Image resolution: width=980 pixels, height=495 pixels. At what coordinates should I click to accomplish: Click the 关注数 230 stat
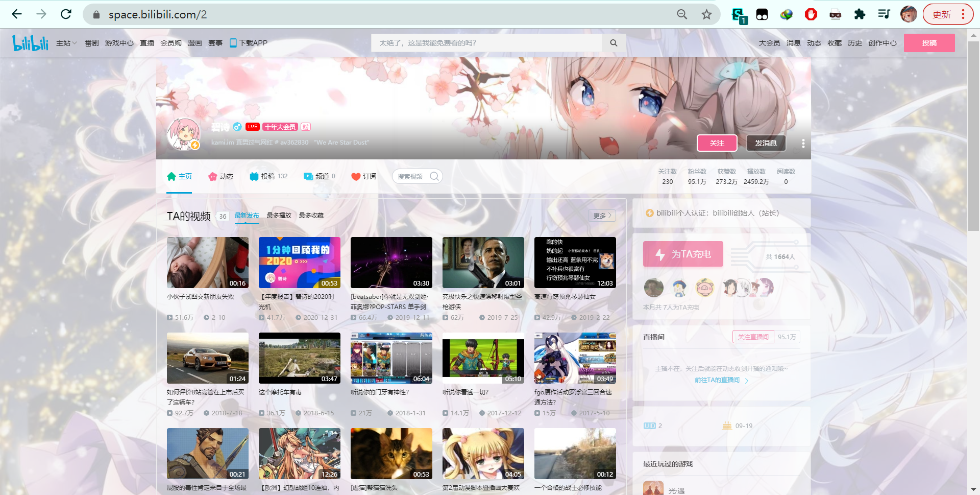pyautogui.click(x=668, y=177)
